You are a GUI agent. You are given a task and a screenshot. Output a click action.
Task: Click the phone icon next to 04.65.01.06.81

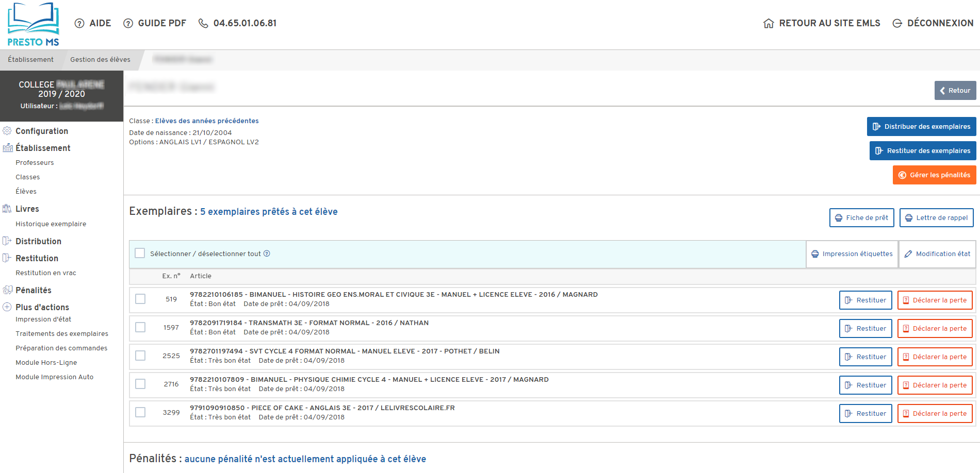203,23
